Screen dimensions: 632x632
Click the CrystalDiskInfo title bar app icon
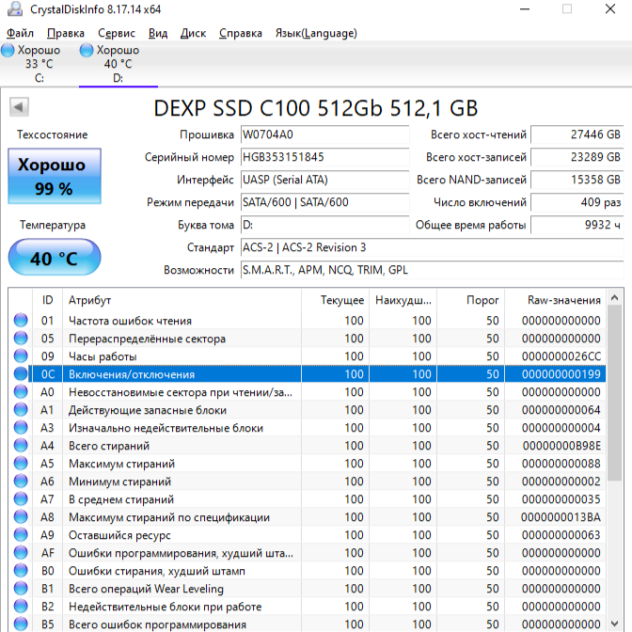coord(15,9)
